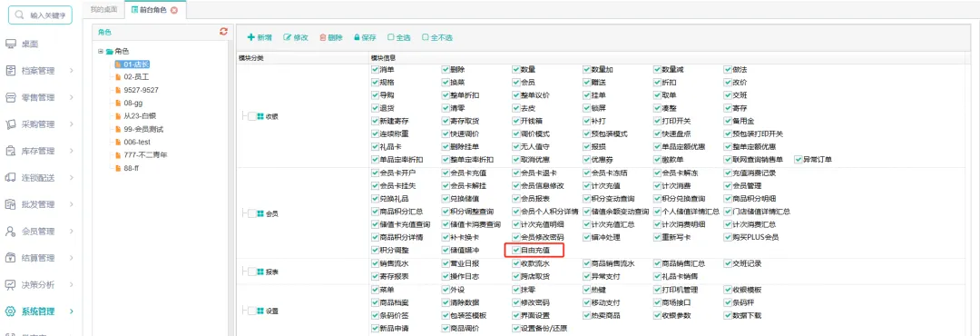
Task: Uncheck the 锁屏 permission
Action: coord(587,108)
